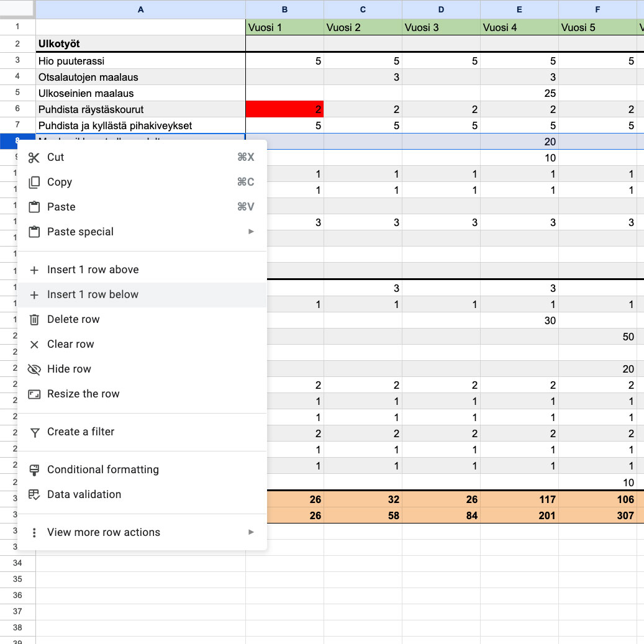The height and width of the screenshot is (644, 644).
Task: Click the Data validation icon
Action: click(x=34, y=495)
